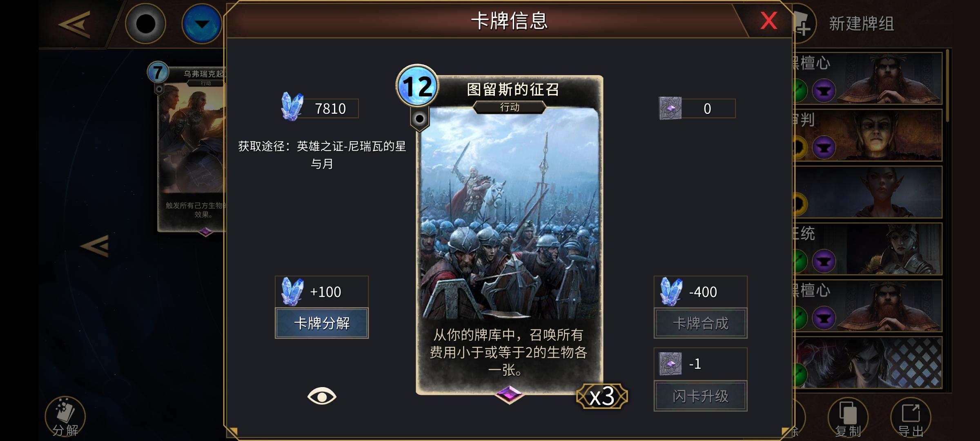Click the 卡牌分解 button
The image size is (980, 441).
pyautogui.click(x=322, y=323)
